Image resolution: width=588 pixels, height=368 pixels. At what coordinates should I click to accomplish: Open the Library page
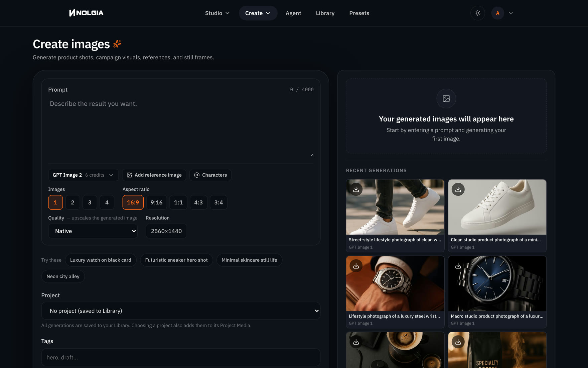point(325,13)
